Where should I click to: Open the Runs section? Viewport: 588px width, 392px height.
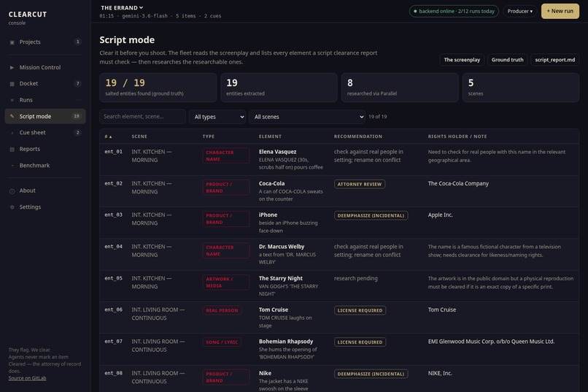click(45, 100)
